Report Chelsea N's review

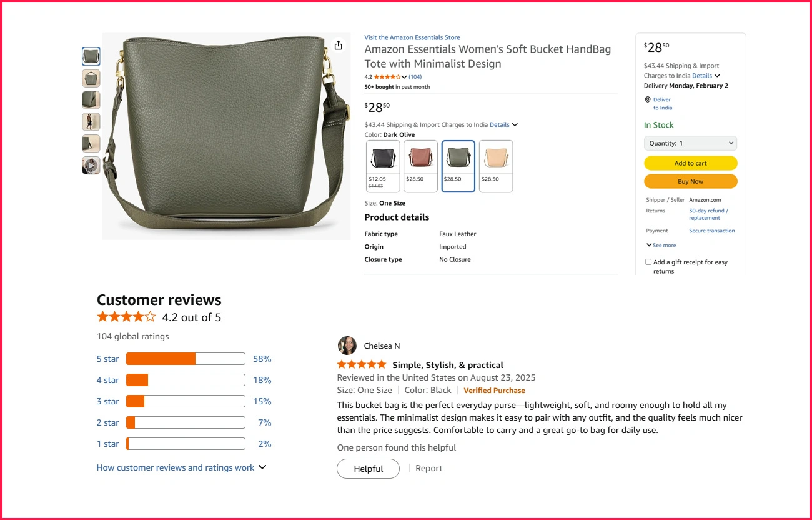coord(429,469)
